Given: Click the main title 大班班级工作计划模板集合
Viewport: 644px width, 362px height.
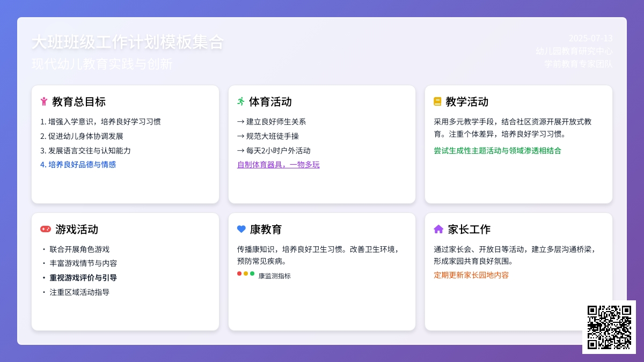Looking at the screenshot, I should click(129, 42).
